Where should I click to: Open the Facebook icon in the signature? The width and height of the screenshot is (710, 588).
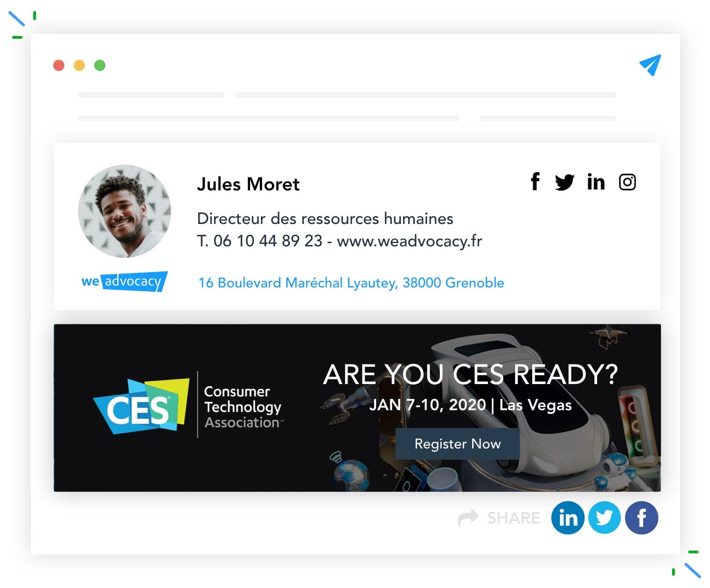tap(535, 182)
